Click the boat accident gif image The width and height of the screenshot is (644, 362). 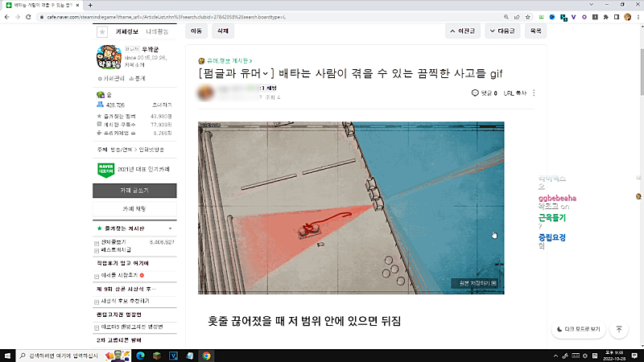[x=351, y=208]
